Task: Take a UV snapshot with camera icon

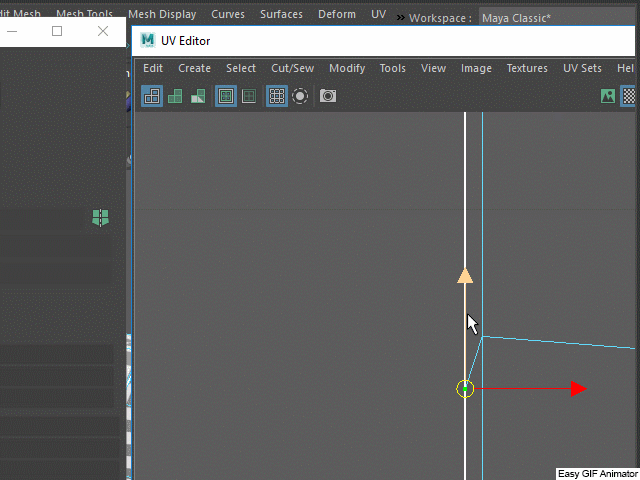Action: pyautogui.click(x=328, y=96)
